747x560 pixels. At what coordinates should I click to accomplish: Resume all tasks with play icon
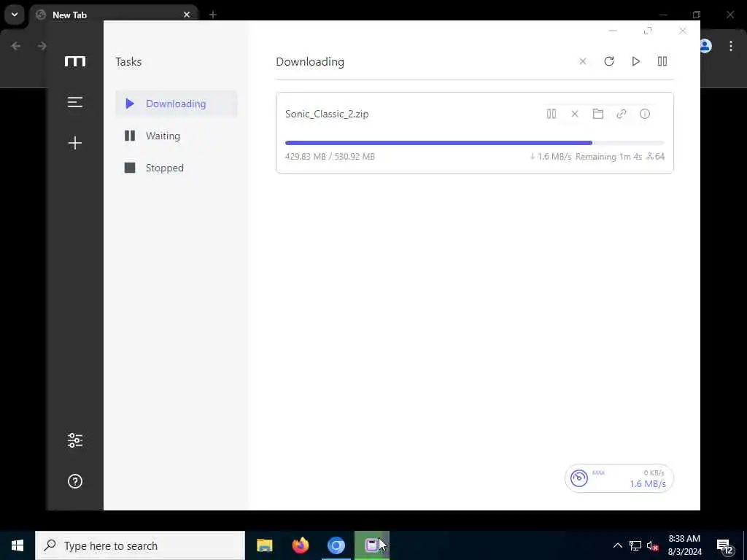click(635, 61)
